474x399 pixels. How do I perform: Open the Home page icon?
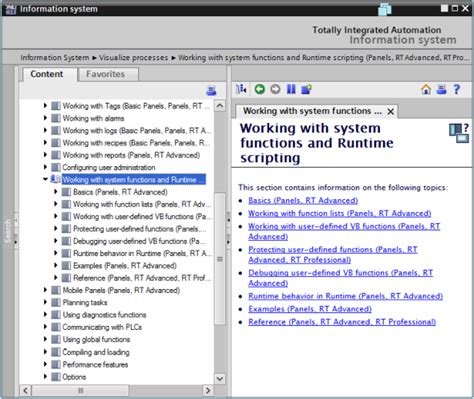coord(426,89)
